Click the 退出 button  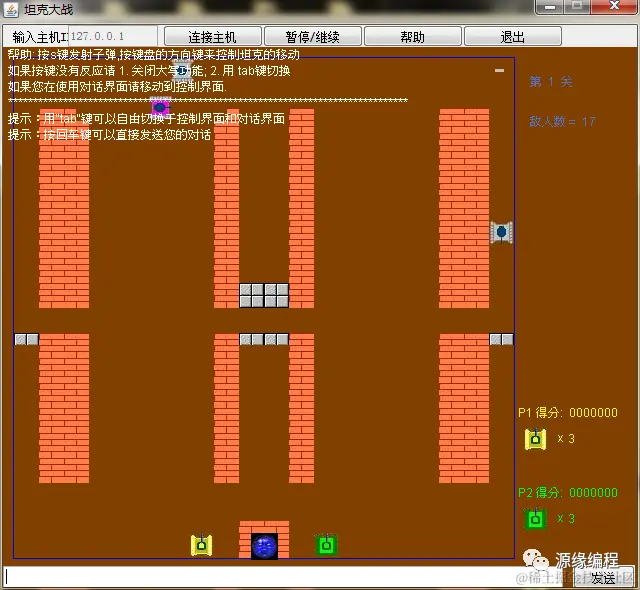point(513,37)
